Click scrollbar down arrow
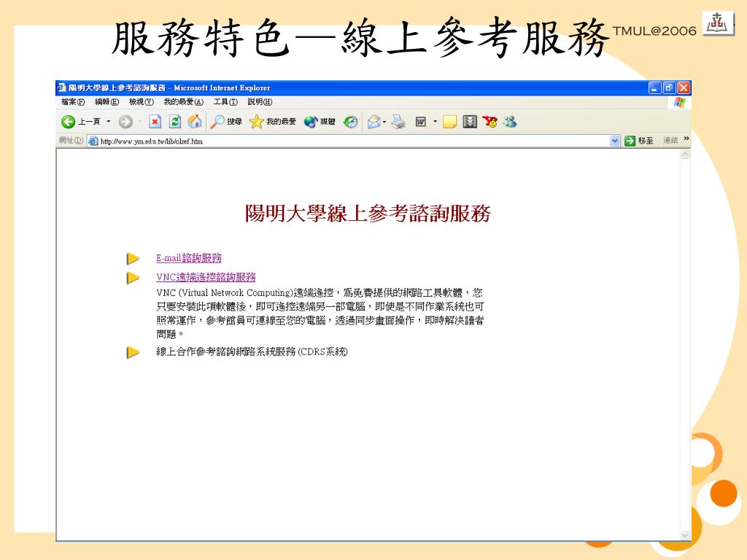Screen dimensions: 747x560 point(685,536)
